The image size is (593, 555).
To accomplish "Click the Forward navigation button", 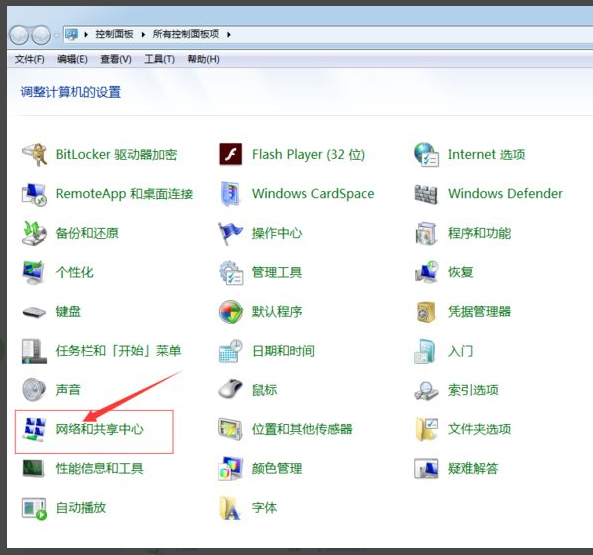I will tap(41, 35).
